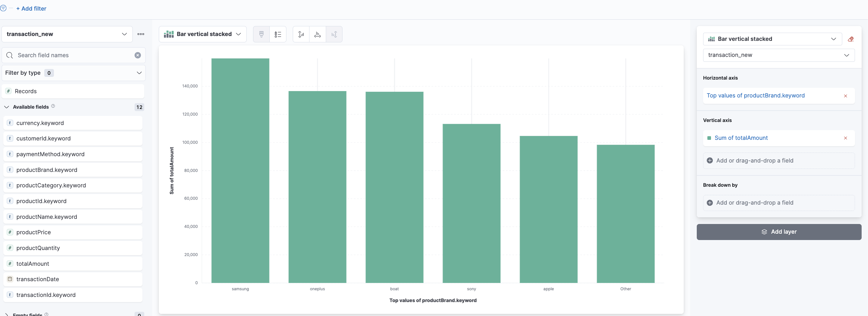Remove Top values of productBrand.keyword dimension
Screen dimensions: 868x316
tap(846, 96)
